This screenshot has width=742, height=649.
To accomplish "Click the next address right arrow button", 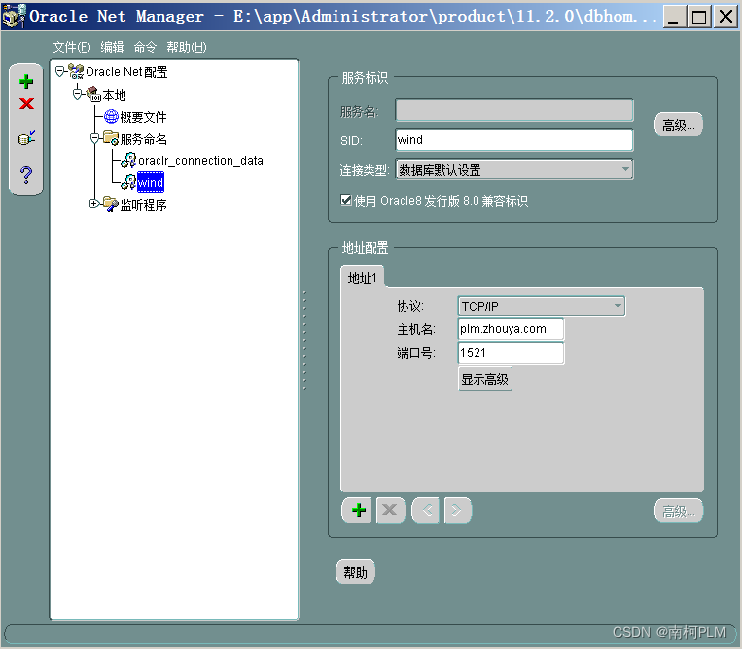I will click(x=458, y=510).
